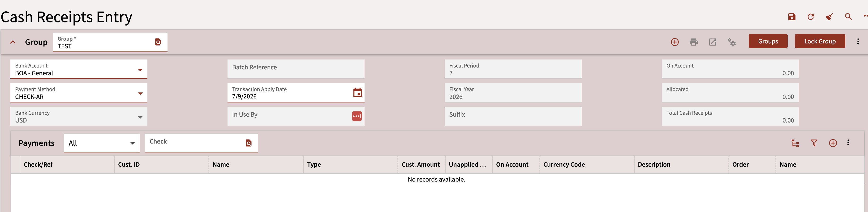
Task: Click the Refresh icon in top toolbar
Action: pos(810,17)
